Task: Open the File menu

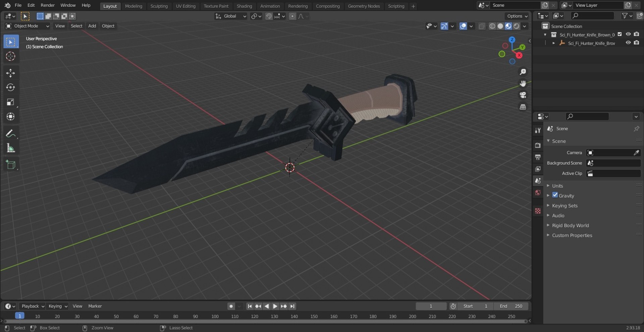Action: (18, 5)
